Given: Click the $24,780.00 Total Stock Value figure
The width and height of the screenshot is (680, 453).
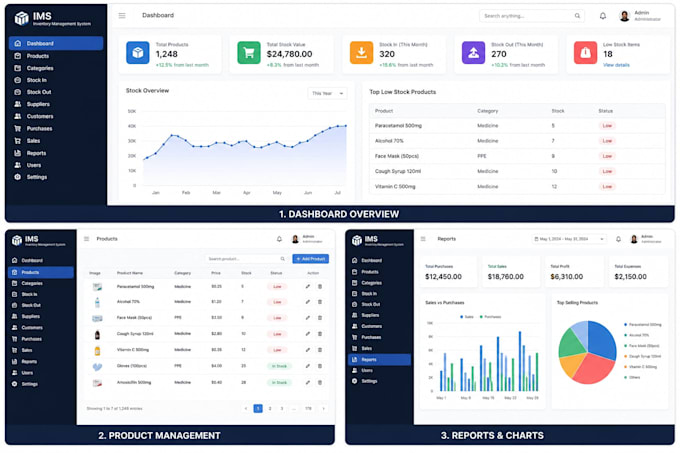Looking at the screenshot, I should click(289, 54).
